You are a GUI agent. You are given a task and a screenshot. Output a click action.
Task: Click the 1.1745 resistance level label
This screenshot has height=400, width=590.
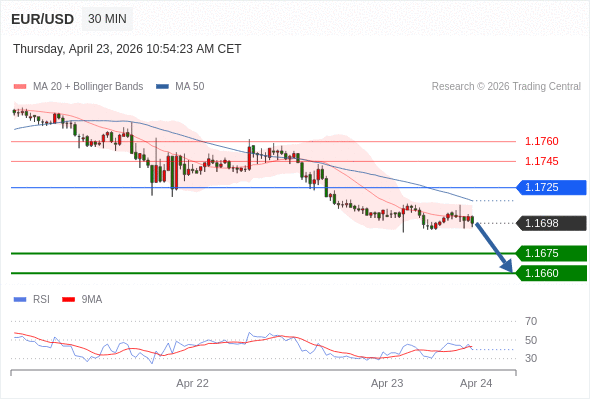pyautogui.click(x=541, y=161)
